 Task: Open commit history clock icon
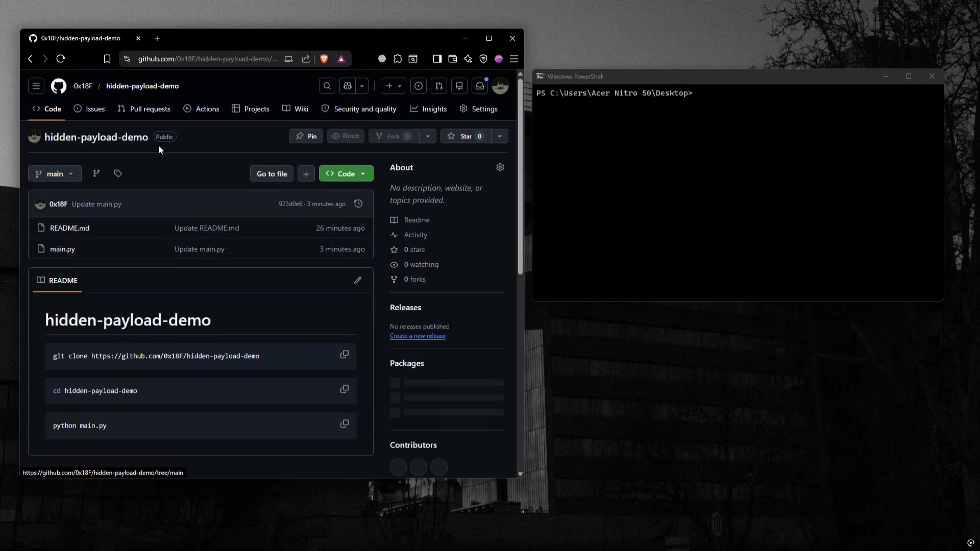coord(358,204)
